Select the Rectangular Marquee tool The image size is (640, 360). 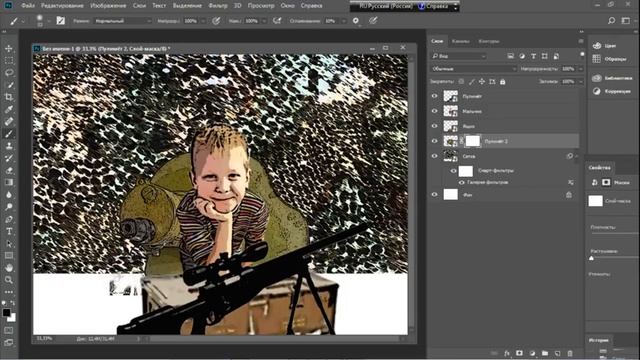[x=9, y=60]
